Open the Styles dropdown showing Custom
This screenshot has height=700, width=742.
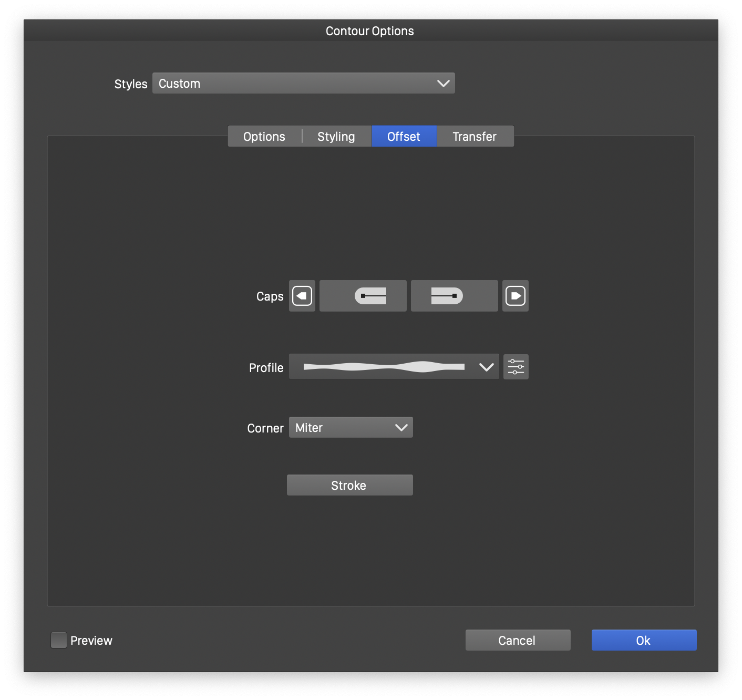tap(303, 84)
